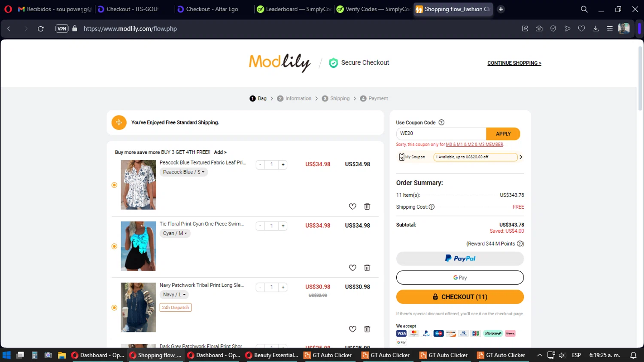Open File Explorer from taskbar
The image size is (644, 362).
coord(62,355)
